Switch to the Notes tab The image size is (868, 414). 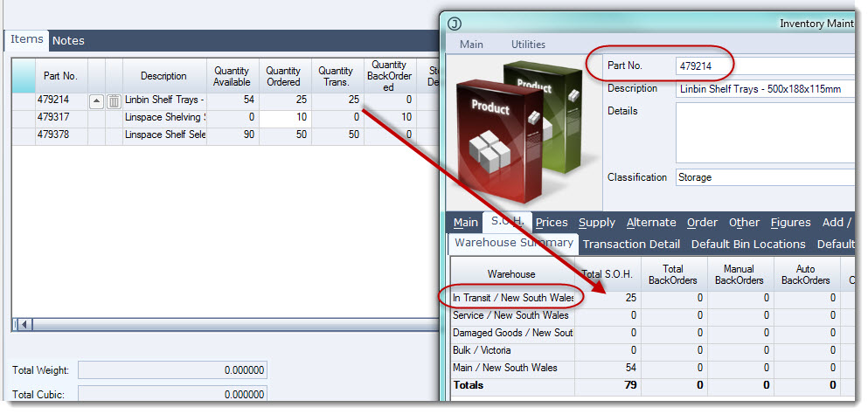69,40
